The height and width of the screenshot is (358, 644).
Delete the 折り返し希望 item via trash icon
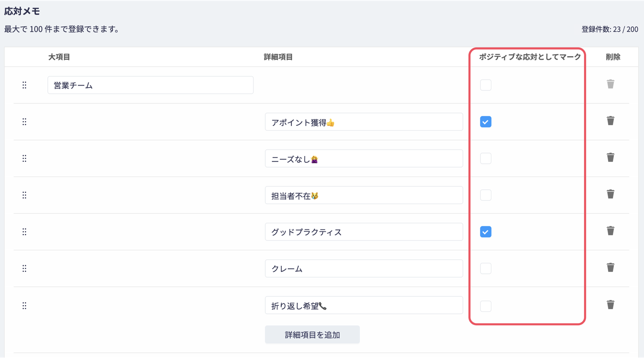click(x=610, y=305)
